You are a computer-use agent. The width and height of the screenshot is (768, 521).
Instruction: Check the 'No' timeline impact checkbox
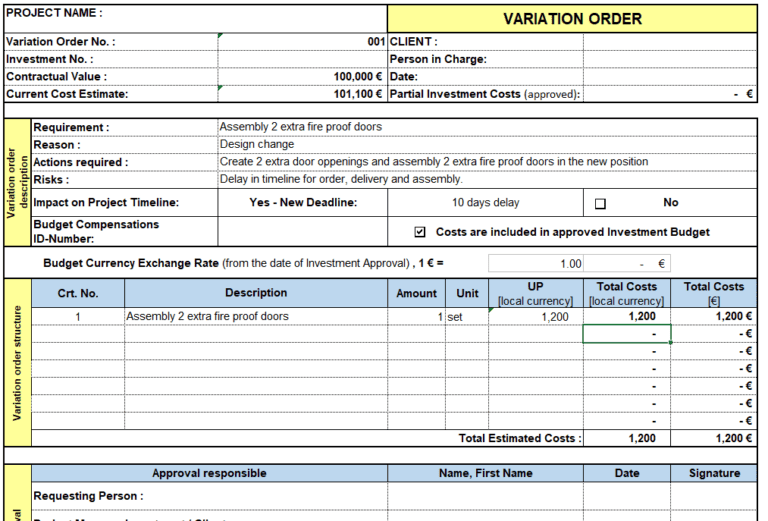click(600, 204)
